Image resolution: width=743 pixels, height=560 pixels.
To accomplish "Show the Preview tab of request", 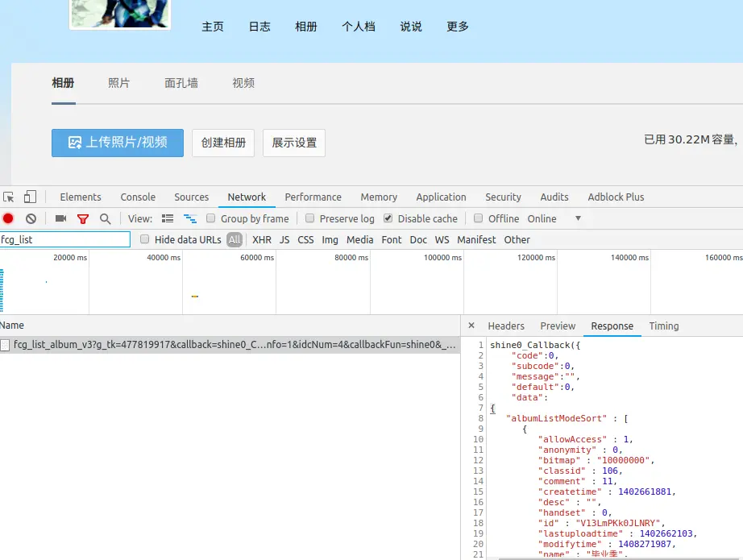I will click(558, 326).
